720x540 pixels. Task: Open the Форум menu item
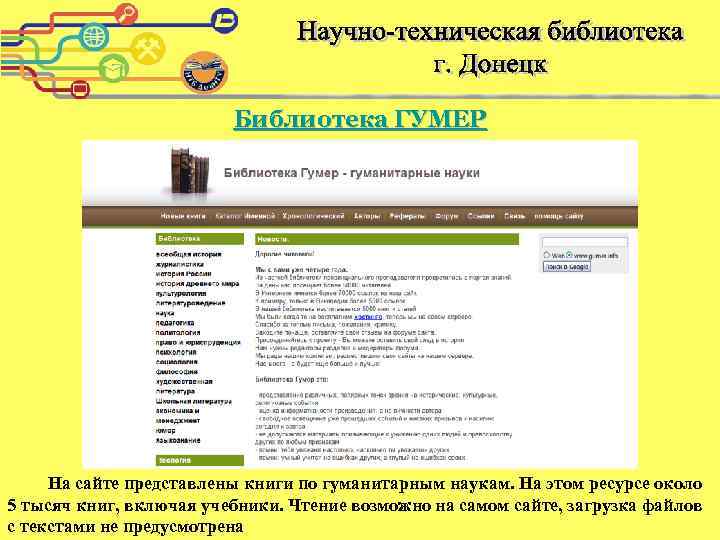[x=446, y=216]
